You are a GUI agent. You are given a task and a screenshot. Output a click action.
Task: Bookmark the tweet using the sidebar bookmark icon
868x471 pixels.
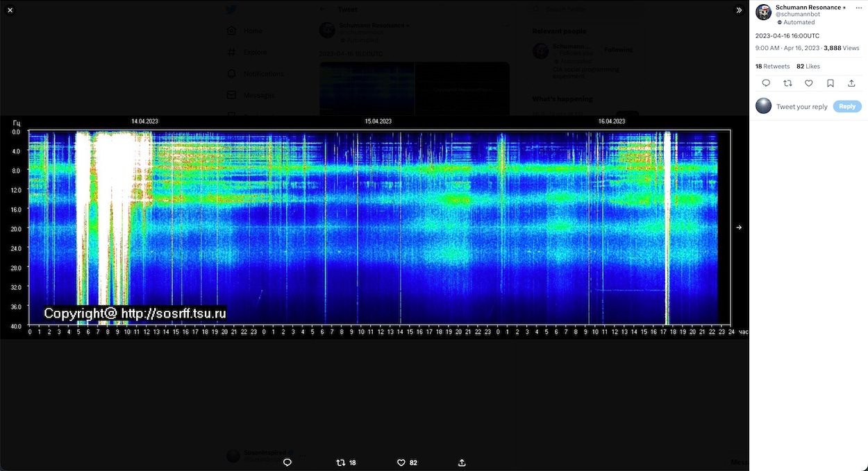pos(831,83)
